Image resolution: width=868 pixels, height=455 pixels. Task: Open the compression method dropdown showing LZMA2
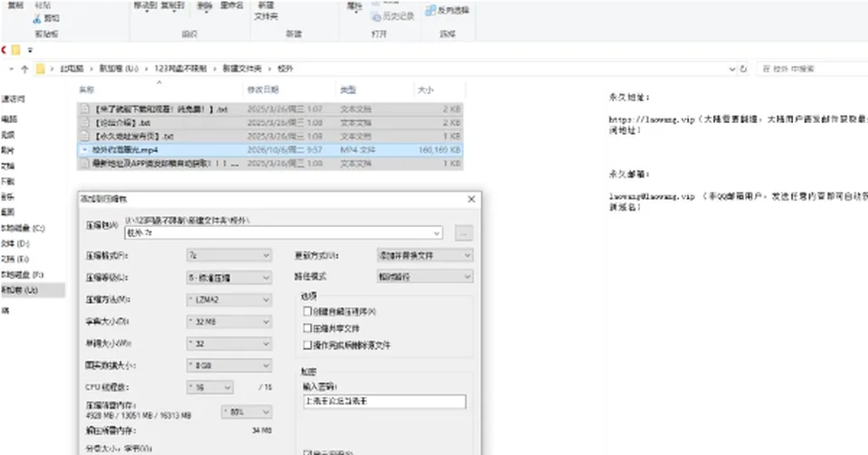pyautogui.click(x=229, y=299)
